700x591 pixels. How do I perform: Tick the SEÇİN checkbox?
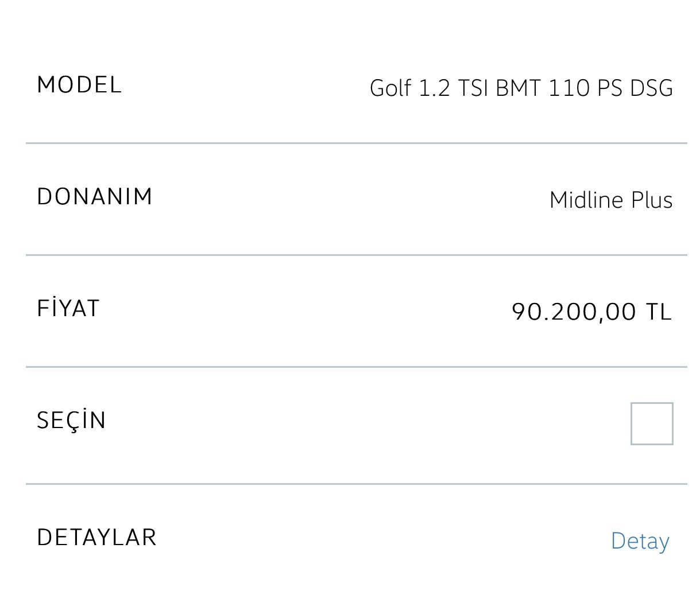pos(652,423)
